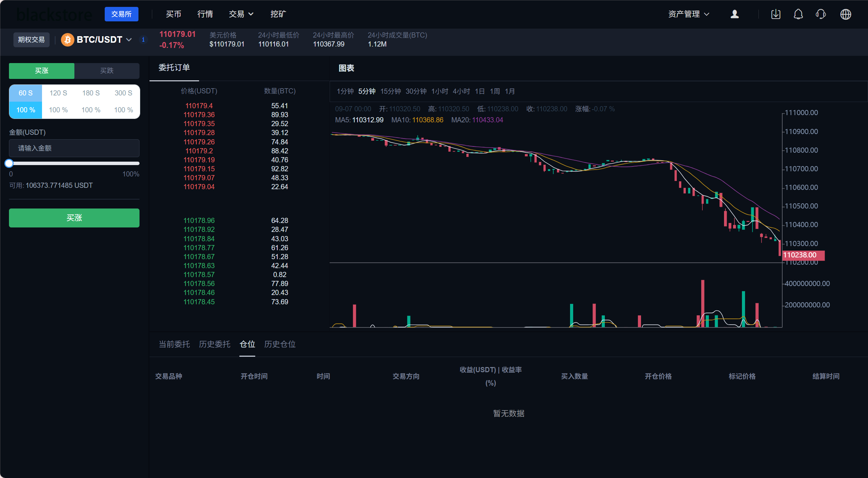The image size is (868, 478).
Task: Select the 15分钟 chart interval
Action: coord(390,91)
